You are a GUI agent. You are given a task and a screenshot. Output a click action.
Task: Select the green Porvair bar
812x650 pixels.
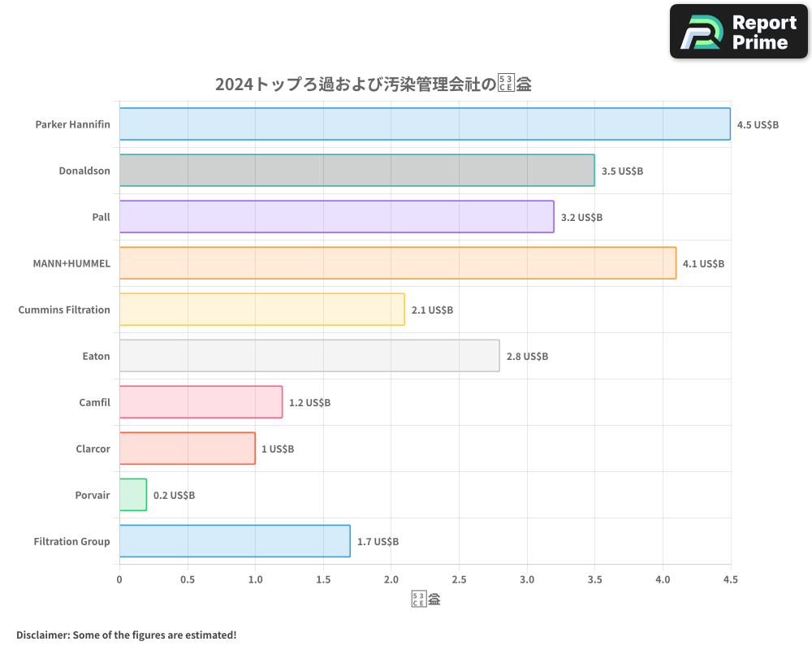[133, 495]
